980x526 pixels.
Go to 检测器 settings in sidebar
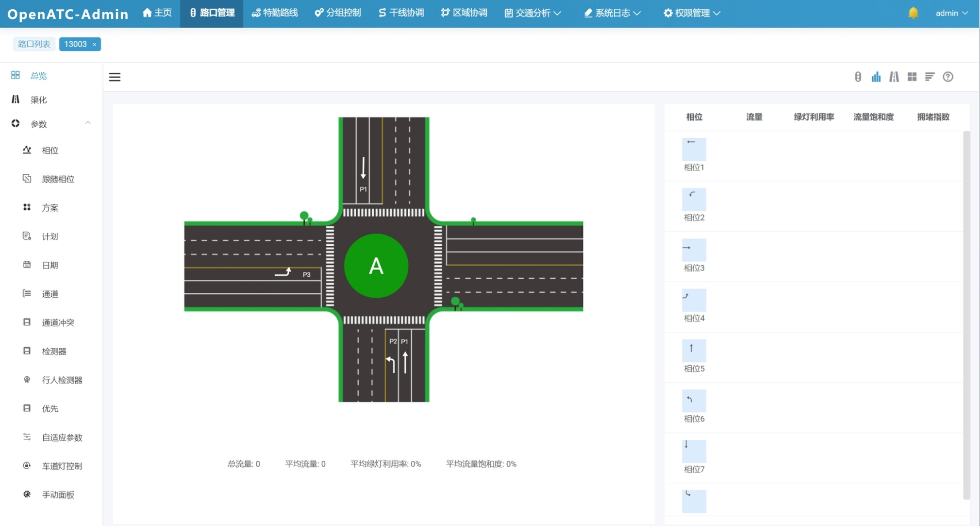pyautogui.click(x=54, y=351)
